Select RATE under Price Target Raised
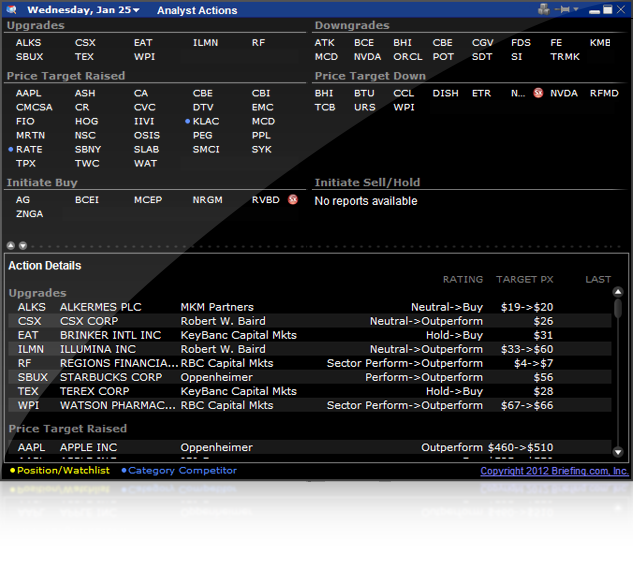 point(29,149)
